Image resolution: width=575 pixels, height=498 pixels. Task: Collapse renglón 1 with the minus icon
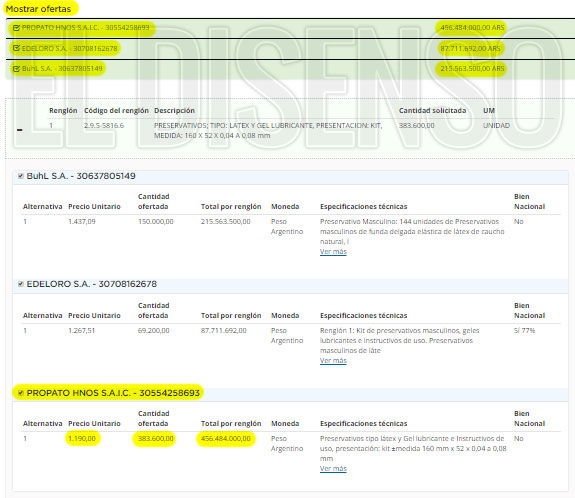(x=20, y=129)
